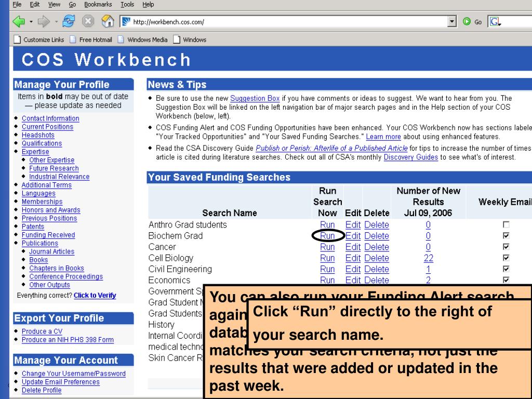Open the Free Hotmail bookmark

click(91, 39)
